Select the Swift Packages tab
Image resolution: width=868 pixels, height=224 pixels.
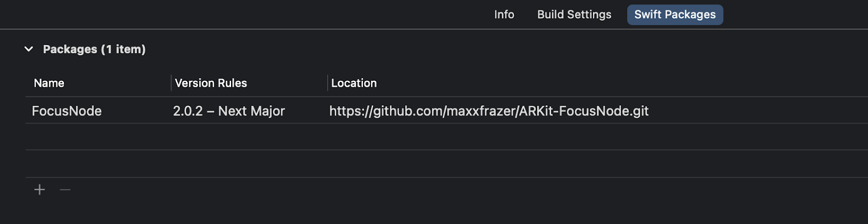coord(675,15)
